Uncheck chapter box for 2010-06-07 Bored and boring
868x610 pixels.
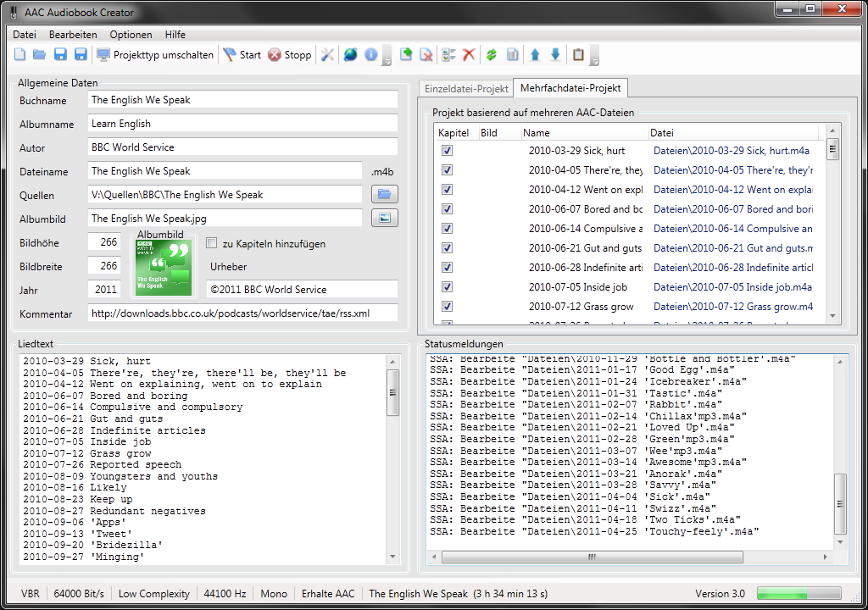tap(448, 209)
